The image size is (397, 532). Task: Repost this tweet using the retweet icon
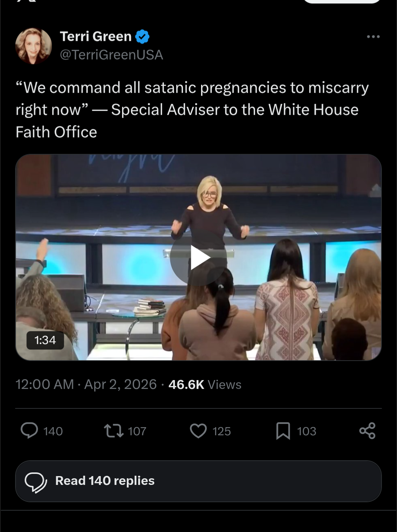click(x=114, y=430)
